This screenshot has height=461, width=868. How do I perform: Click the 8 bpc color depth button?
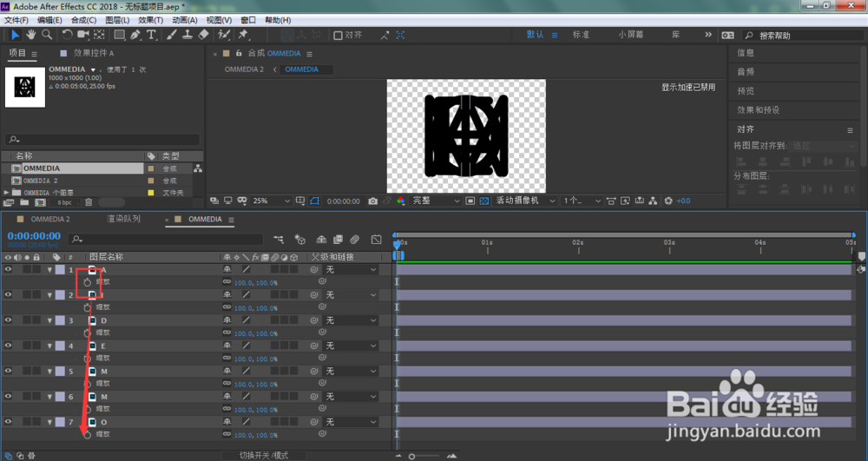(65, 202)
